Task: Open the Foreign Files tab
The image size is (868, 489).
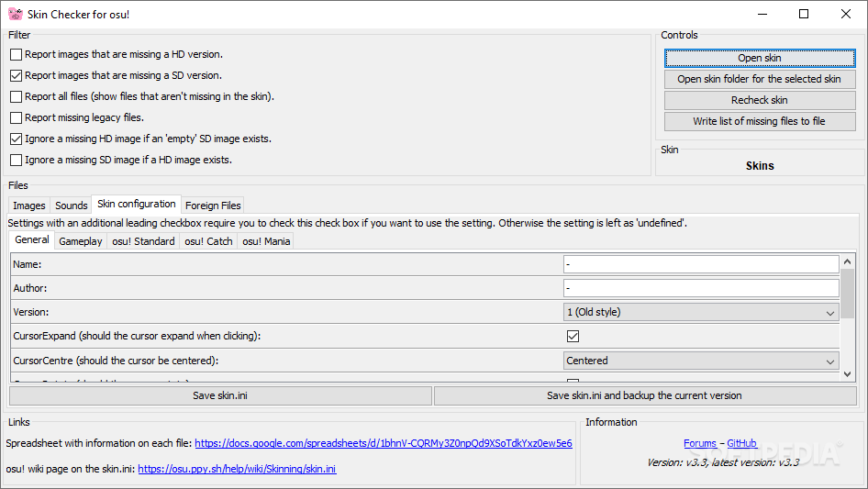Action: [x=213, y=206]
